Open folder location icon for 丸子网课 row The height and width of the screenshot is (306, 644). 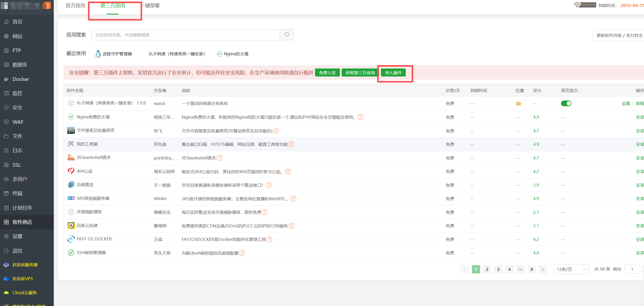[518, 103]
